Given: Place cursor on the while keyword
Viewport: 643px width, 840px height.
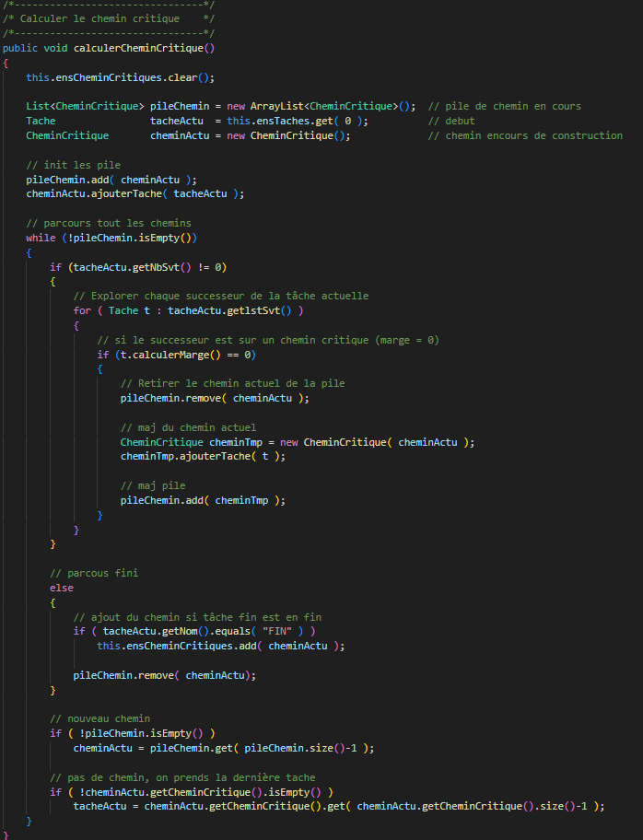Looking at the screenshot, I should click(x=41, y=239).
